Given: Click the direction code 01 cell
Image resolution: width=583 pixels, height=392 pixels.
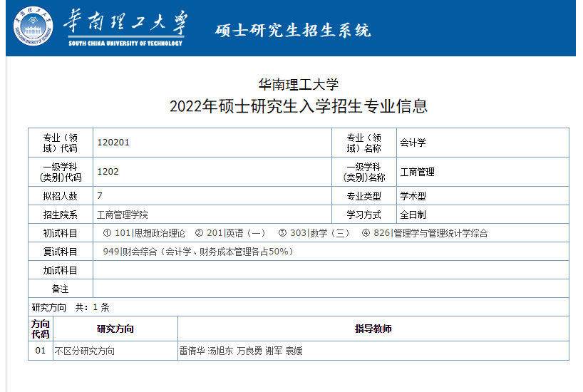Looking at the screenshot, I should click(41, 351).
